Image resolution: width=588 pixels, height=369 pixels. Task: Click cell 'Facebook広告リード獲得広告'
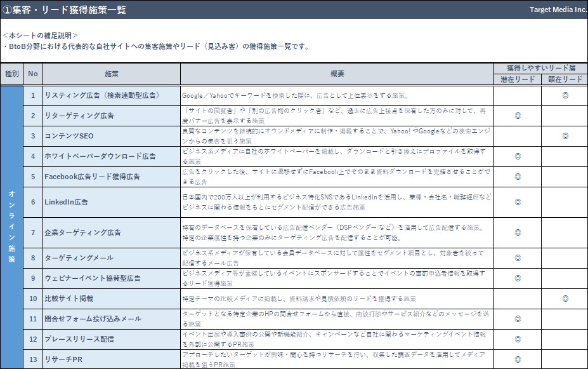click(x=112, y=177)
